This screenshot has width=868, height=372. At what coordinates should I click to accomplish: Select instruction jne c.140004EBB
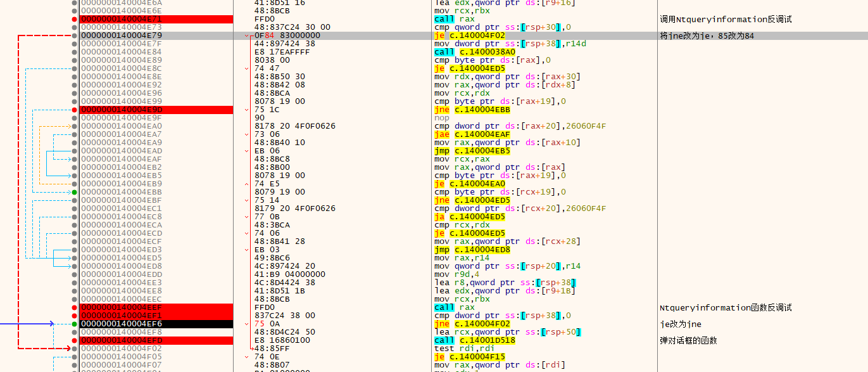pos(472,110)
